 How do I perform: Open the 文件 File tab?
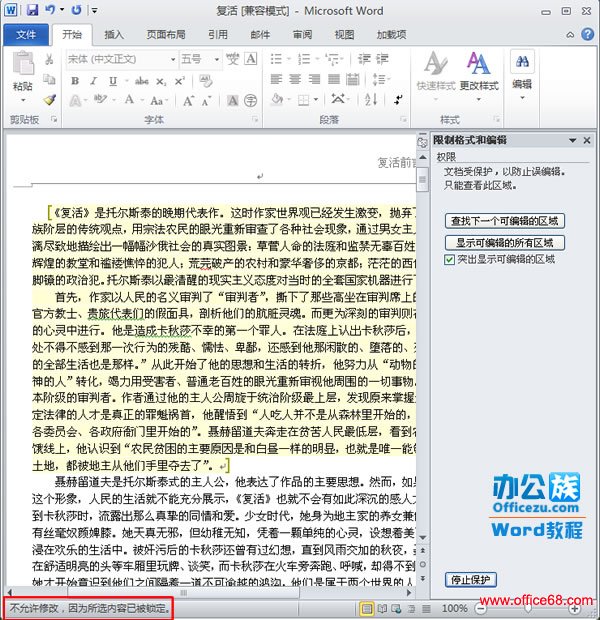(x=26, y=34)
